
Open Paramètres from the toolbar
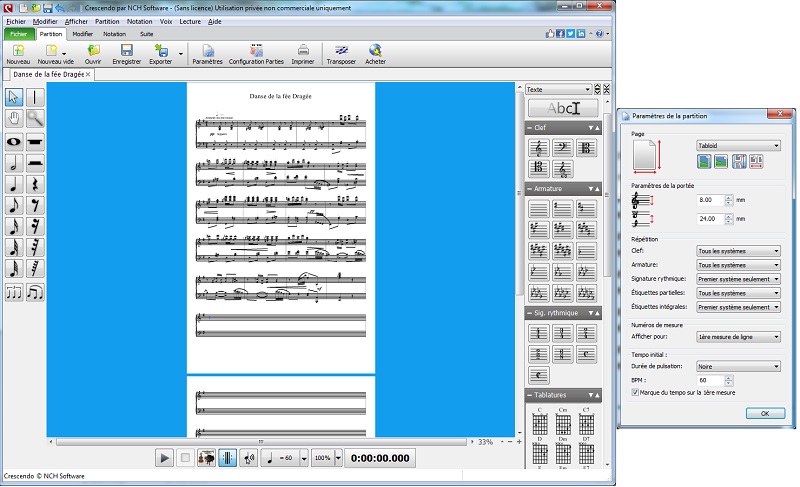point(207,54)
